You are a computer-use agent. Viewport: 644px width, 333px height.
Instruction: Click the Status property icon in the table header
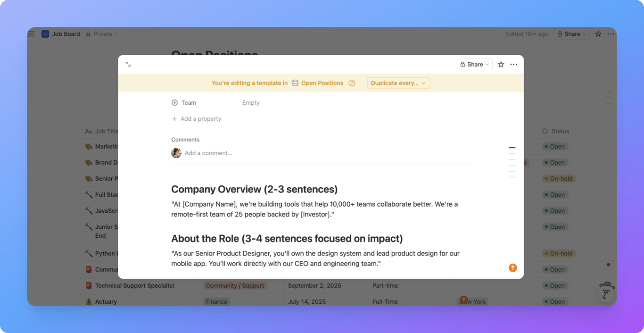(x=545, y=131)
